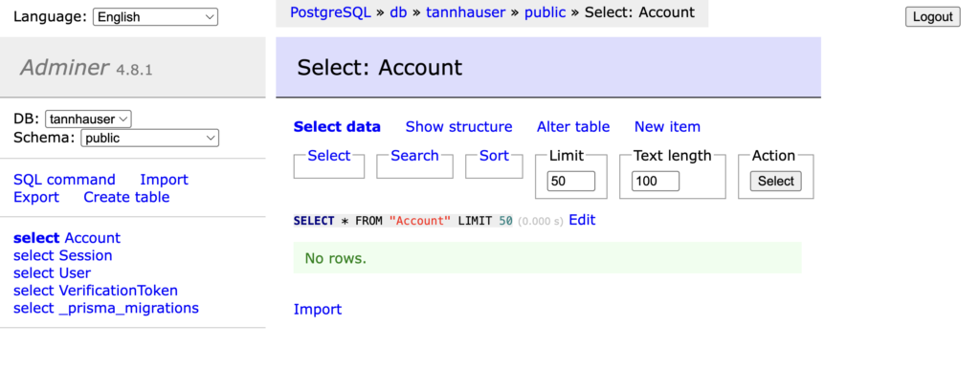Click the sidebar Import link
Image resolution: width=980 pixels, height=369 pixels.
point(164,180)
